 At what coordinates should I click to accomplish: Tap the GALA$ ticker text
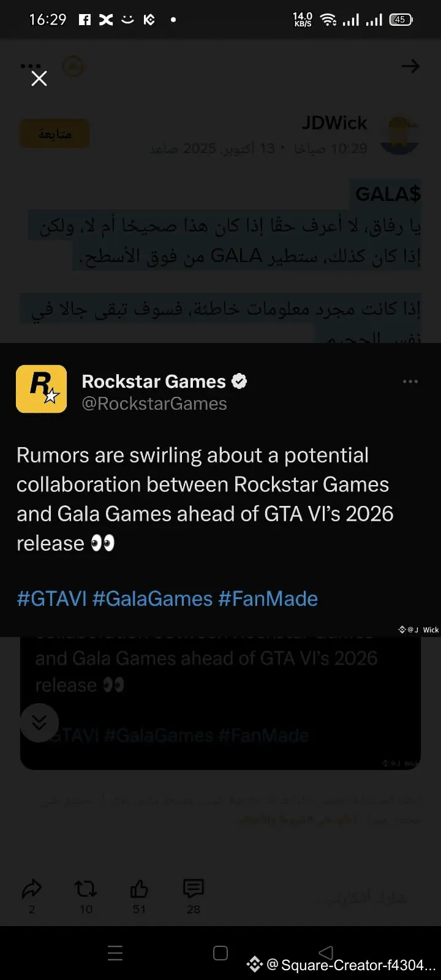click(x=388, y=194)
